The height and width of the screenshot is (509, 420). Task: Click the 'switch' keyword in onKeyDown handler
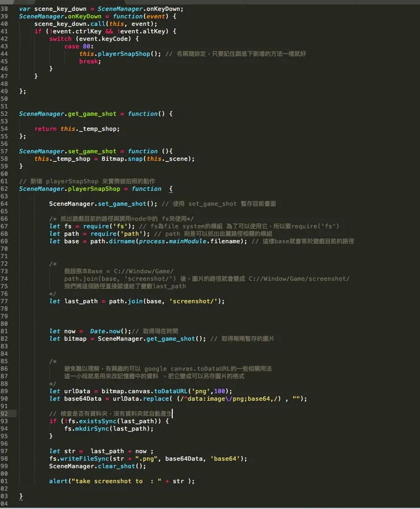(x=60, y=39)
